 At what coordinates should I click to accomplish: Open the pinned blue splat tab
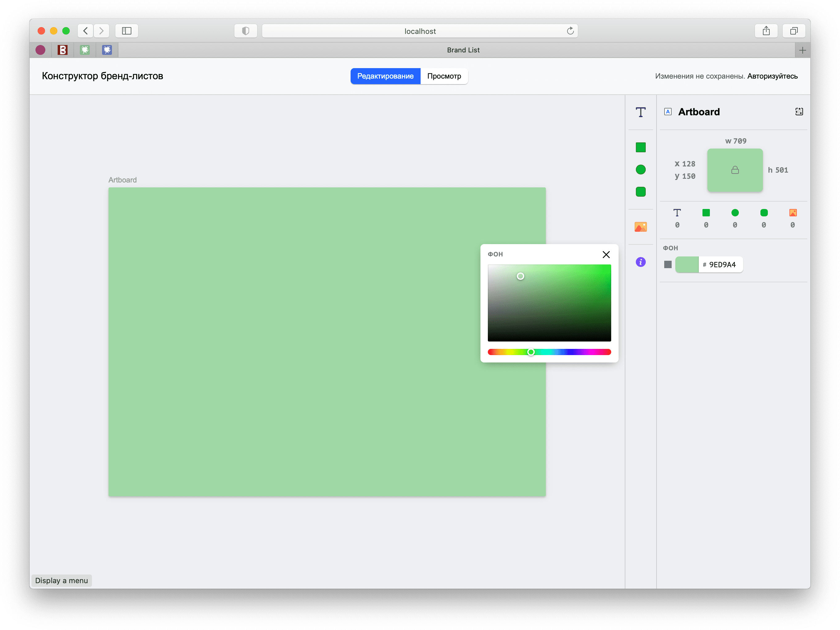107,50
